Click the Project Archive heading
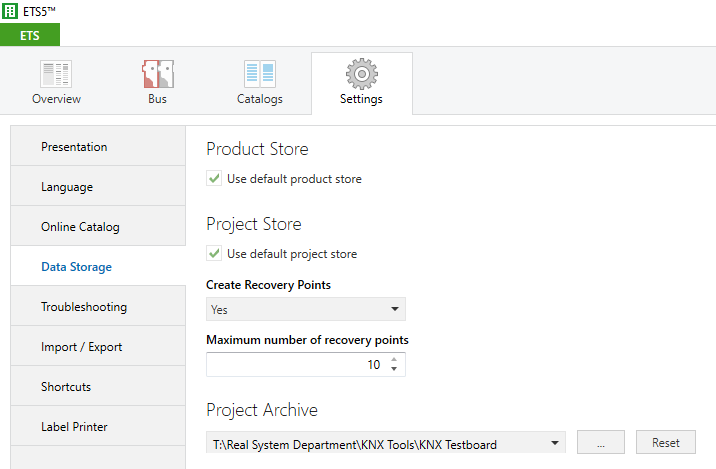Screen dimensions: 716x469 pyautogui.click(x=262, y=410)
